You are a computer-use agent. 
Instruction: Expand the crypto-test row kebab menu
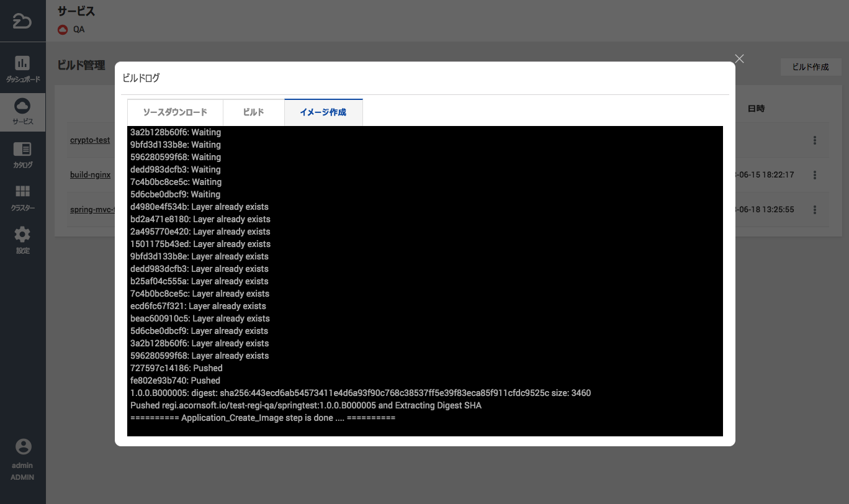click(x=815, y=141)
